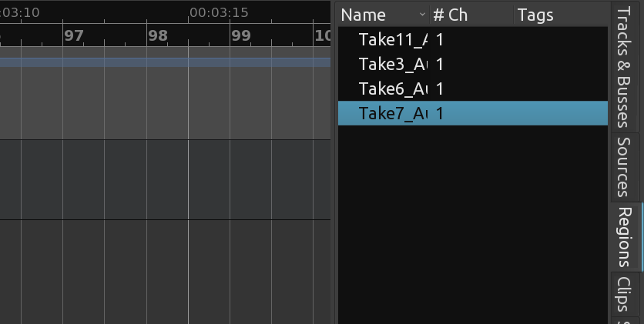Switch to the Clips tab
Viewport: 644px width, 324px height.
[x=624, y=295]
